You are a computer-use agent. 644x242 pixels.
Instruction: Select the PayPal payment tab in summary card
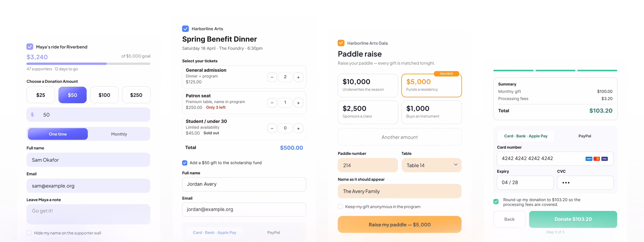click(585, 136)
